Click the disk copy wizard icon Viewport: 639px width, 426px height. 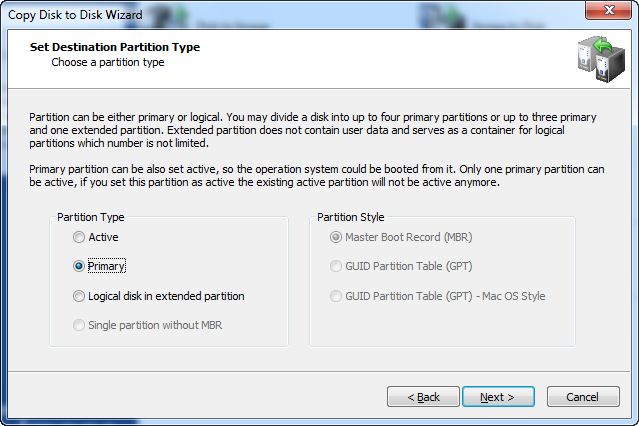(x=601, y=59)
